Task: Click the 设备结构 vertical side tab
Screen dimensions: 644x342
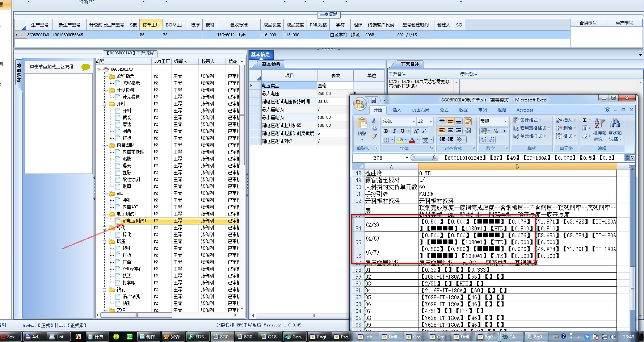Action: (19, 73)
